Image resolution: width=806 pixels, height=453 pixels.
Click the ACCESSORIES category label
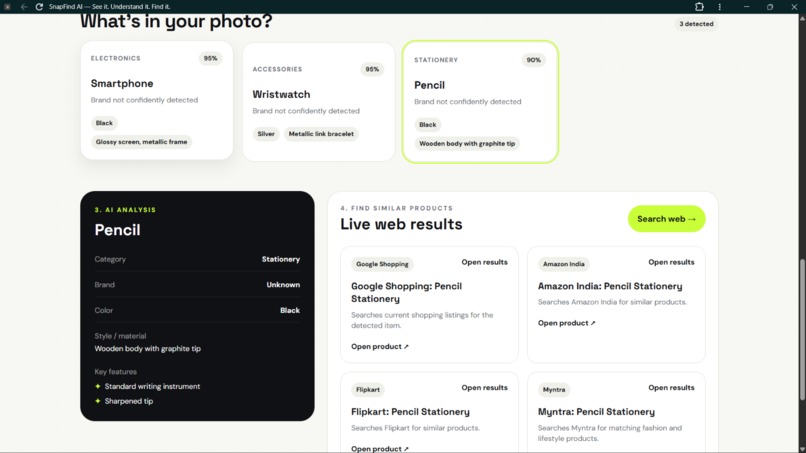click(277, 69)
